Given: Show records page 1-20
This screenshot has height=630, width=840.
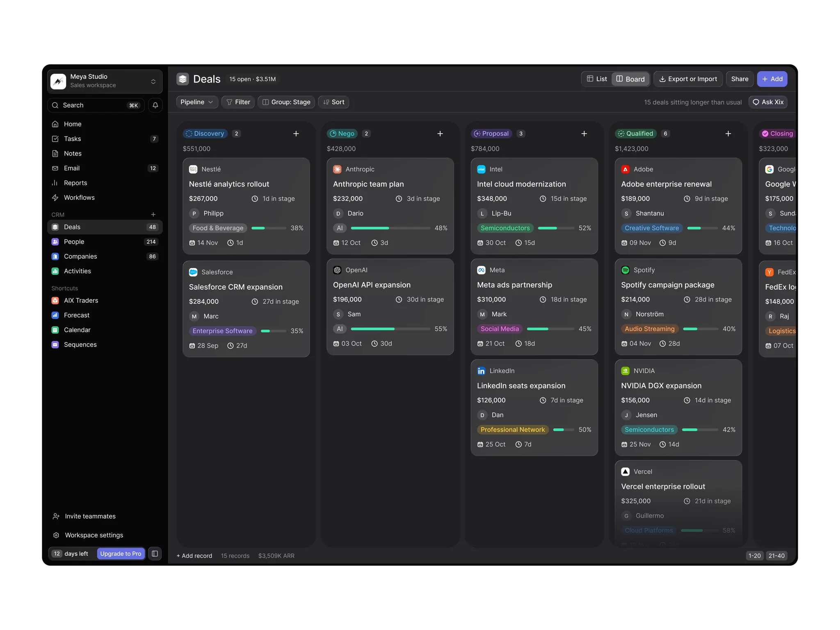Looking at the screenshot, I should point(754,556).
